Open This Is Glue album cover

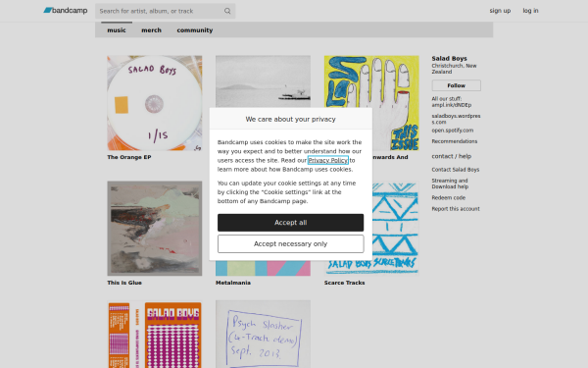tap(155, 229)
